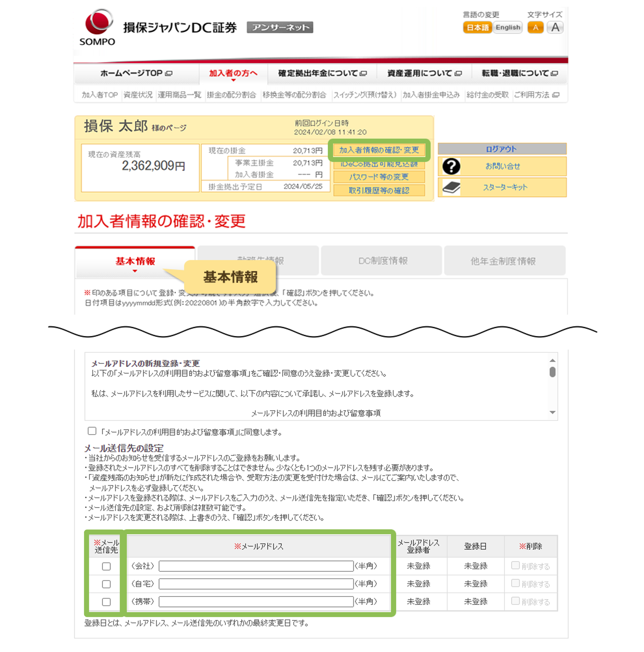Check the メール送信先 box for 会社
This screenshot has width=644, height=652.
(106, 566)
